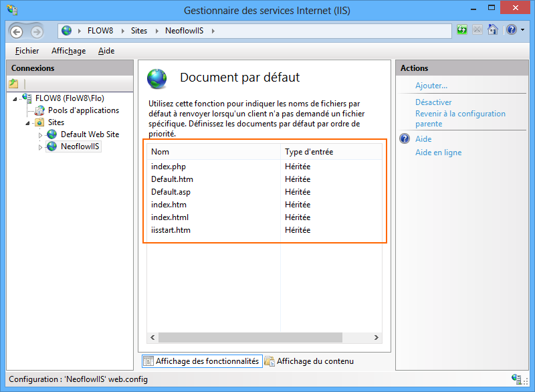Expand the Default Web Site node
Viewport: 535px width, 392px height.
click(x=40, y=135)
